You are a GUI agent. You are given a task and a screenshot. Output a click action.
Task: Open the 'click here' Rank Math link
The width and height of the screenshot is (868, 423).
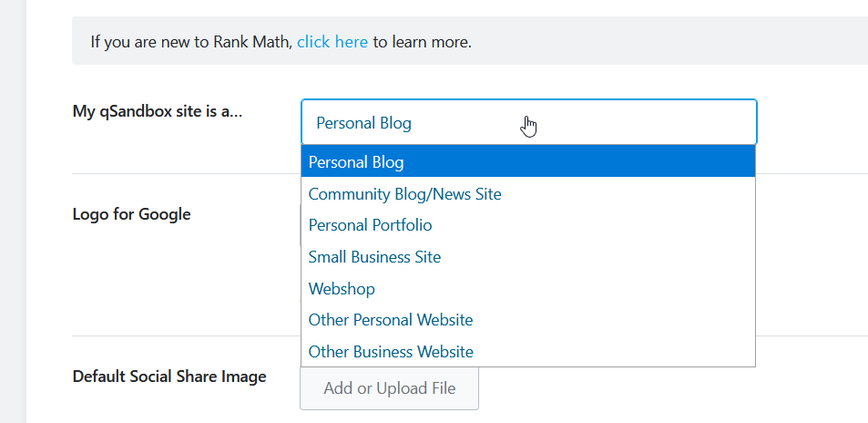332,41
